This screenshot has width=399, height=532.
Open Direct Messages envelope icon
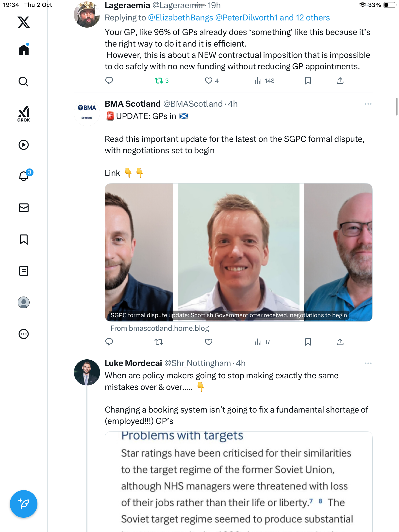click(24, 208)
